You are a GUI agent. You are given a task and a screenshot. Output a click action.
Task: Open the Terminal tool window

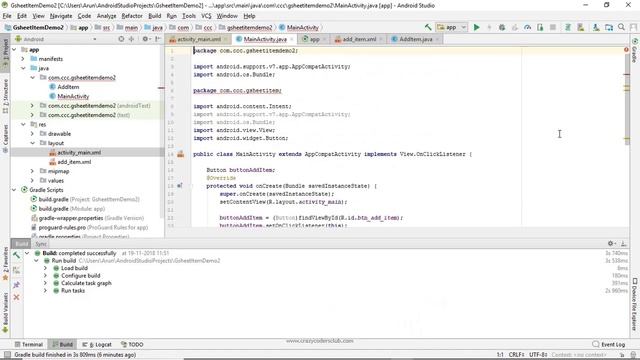(29, 344)
